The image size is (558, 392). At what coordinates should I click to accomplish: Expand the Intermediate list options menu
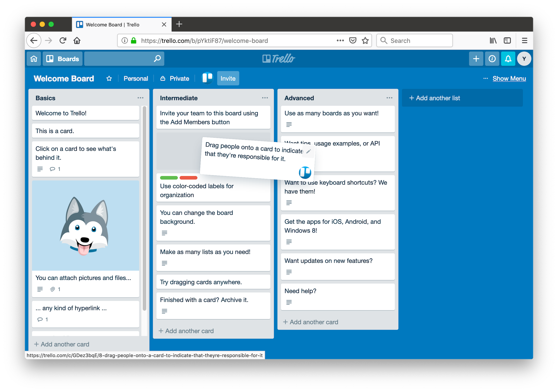coord(265,97)
